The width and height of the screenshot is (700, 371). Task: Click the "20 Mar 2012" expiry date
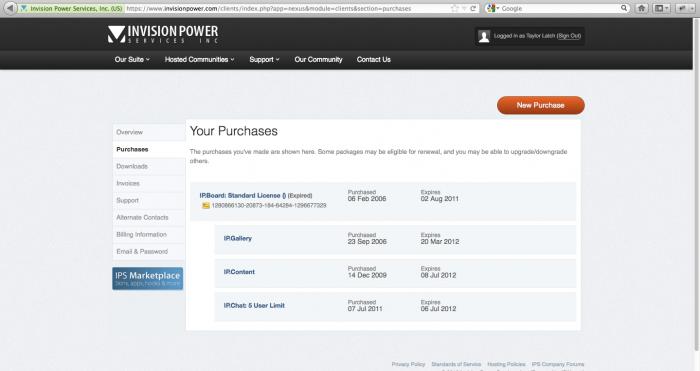pyautogui.click(x=440, y=242)
